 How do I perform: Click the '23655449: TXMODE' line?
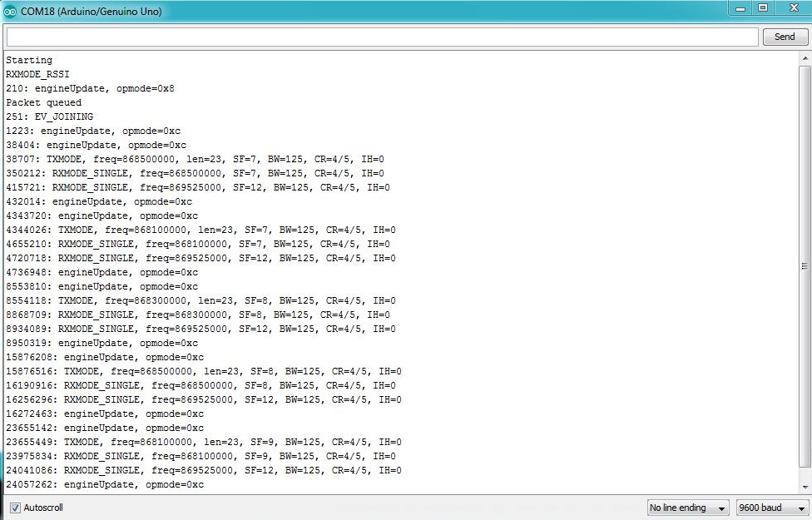pos(204,443)
